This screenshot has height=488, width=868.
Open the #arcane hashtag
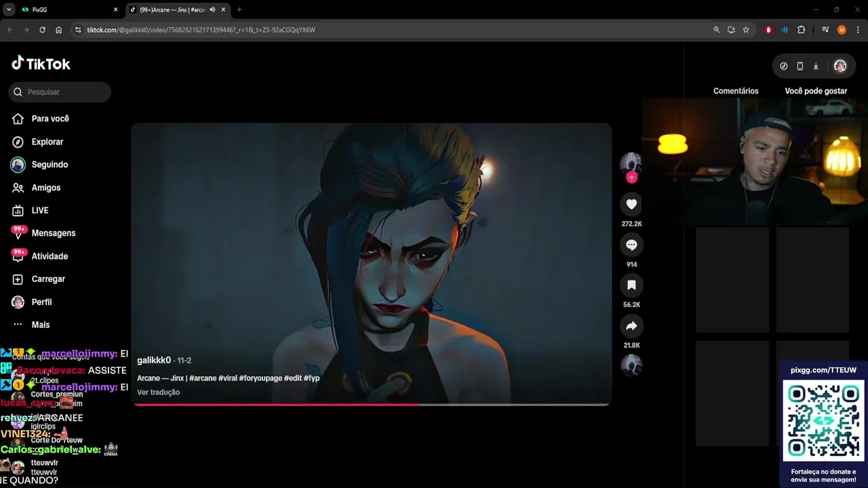tap(203, 378)
